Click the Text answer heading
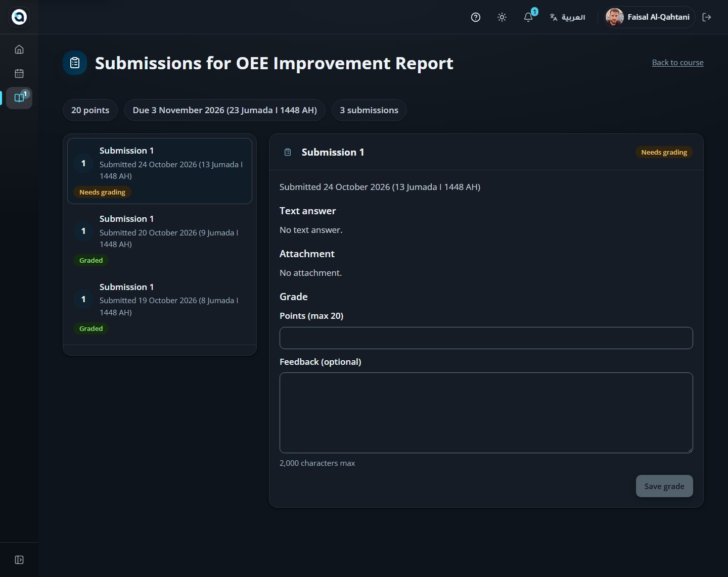 click(308, 211)
